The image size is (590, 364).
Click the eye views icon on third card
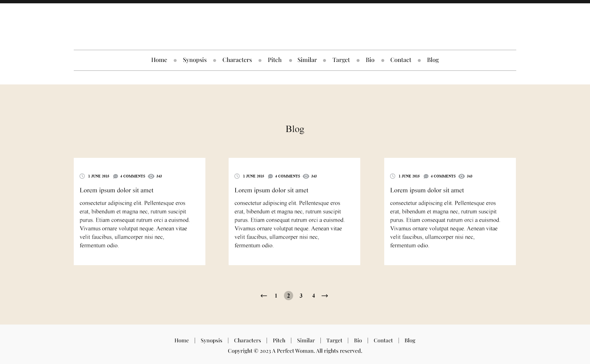(x=461, y=176)
